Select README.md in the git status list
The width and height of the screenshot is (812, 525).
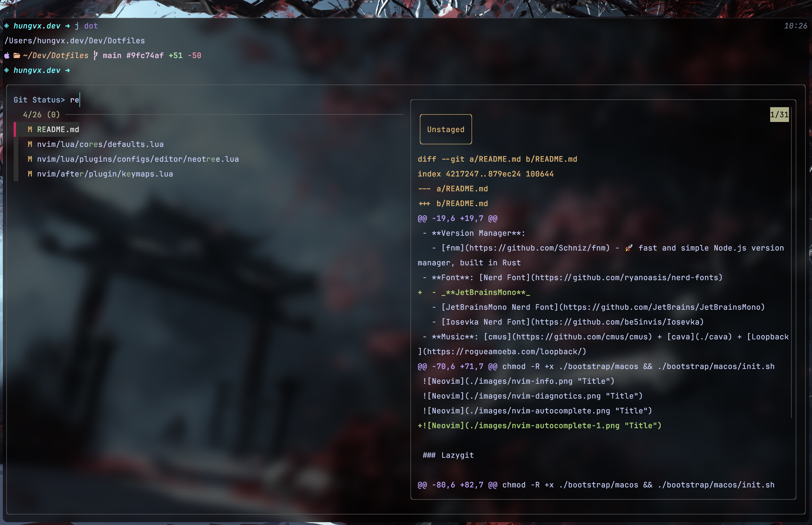58,129
